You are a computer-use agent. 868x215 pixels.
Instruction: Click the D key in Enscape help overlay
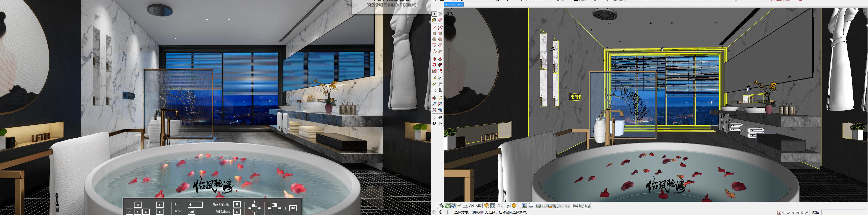(146, 212)
